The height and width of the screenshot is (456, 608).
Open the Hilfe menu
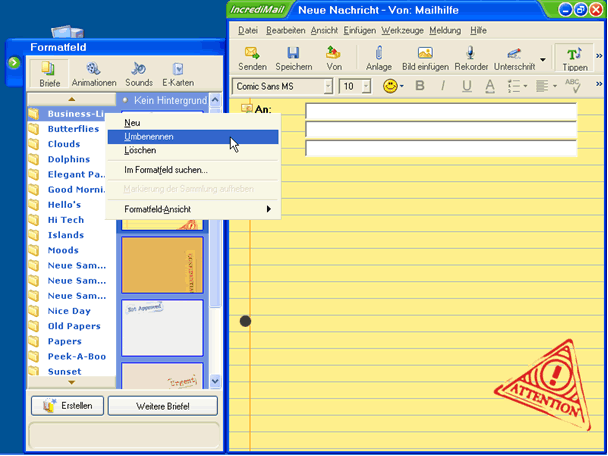point(478,30)
